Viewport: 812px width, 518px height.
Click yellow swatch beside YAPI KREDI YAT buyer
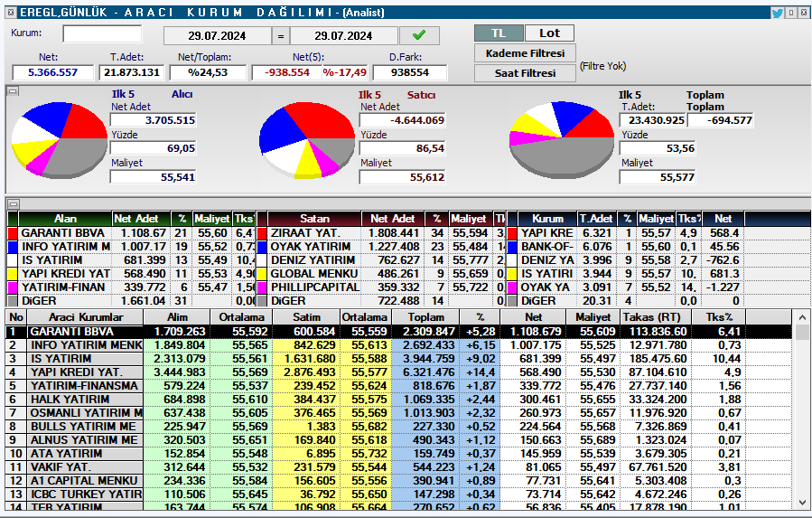[x=13, y=274]
